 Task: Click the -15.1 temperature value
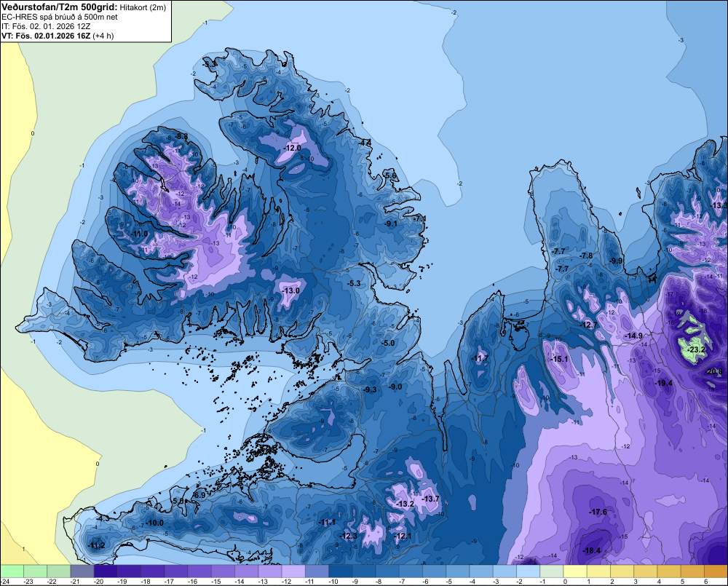(x=559, y=359)
